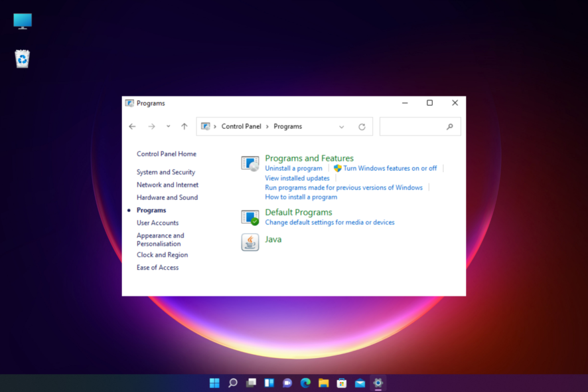
Task: Open Network and Internet category
Action: [167, 185]
